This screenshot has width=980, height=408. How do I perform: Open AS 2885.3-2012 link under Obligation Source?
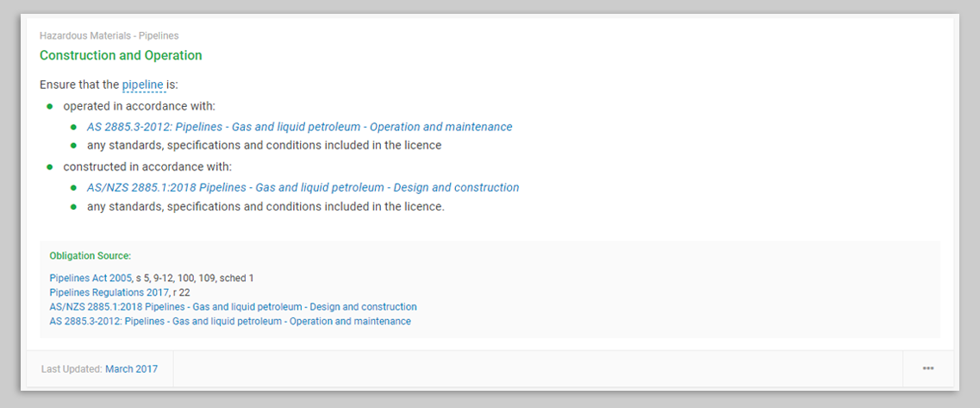pos(230,322)
